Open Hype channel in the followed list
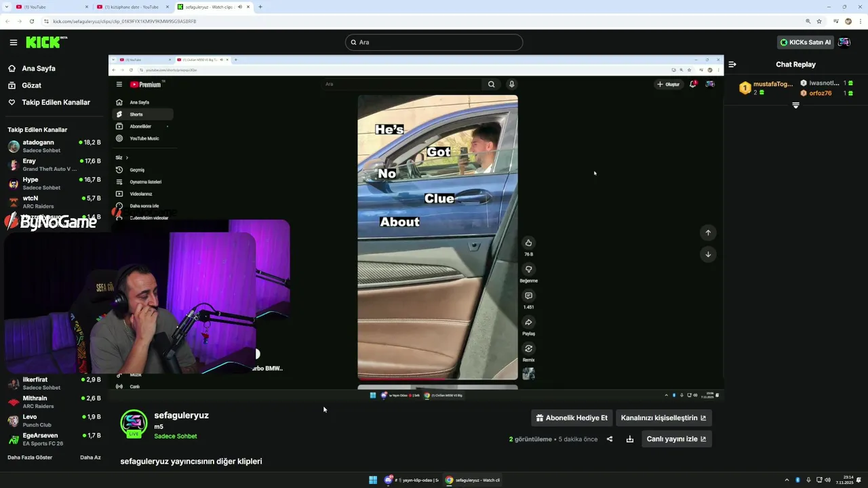Image resolution: width=868 pixels, height=488 pixels. tap(54, 184)
